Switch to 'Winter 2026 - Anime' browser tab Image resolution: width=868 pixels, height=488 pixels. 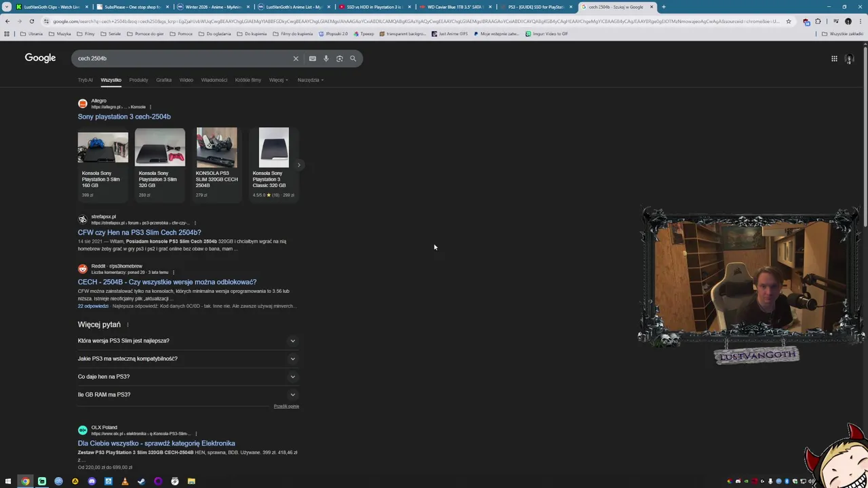tap(212, 7)
